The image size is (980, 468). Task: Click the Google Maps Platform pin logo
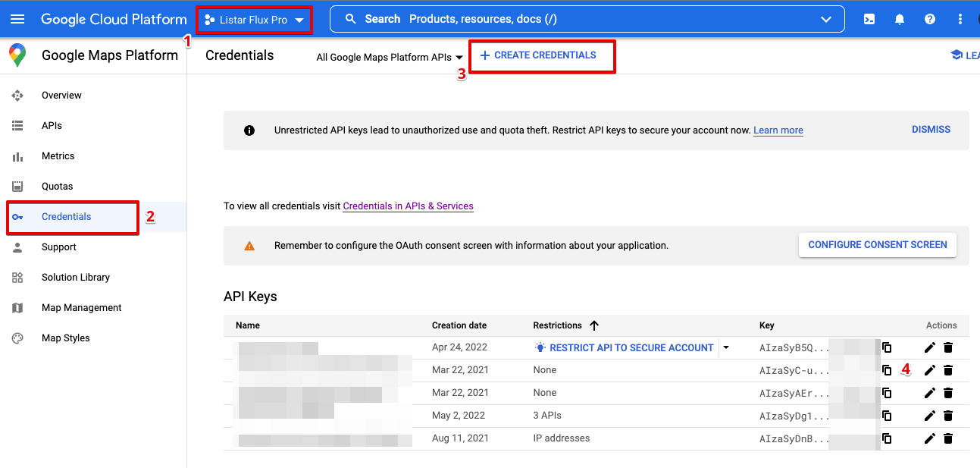17,55
